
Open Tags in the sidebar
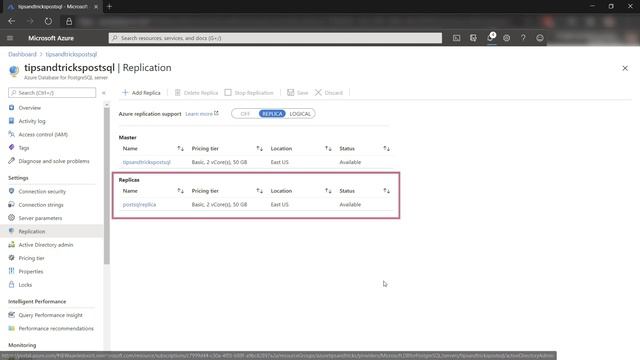[x=24, y=148]
